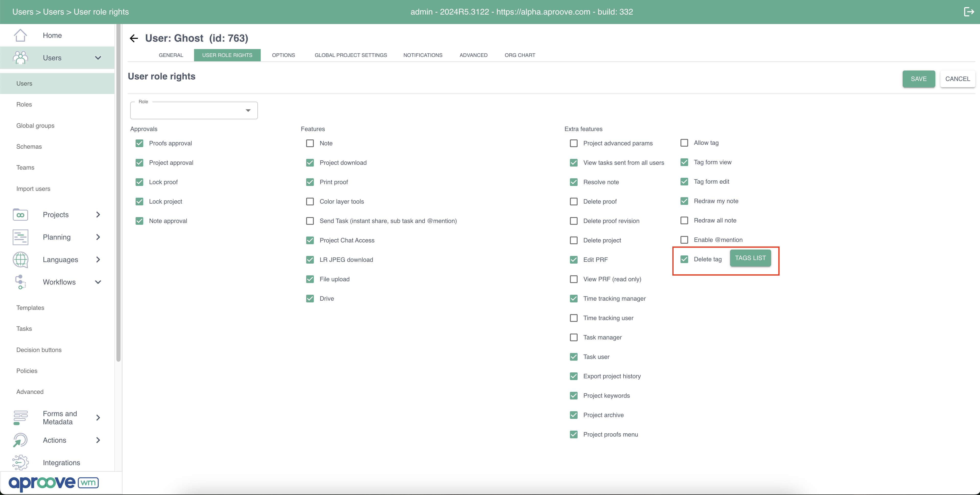Uncheck the Drive checkbox
This screenshot has height=495, width=980.
tap(310, 298)
